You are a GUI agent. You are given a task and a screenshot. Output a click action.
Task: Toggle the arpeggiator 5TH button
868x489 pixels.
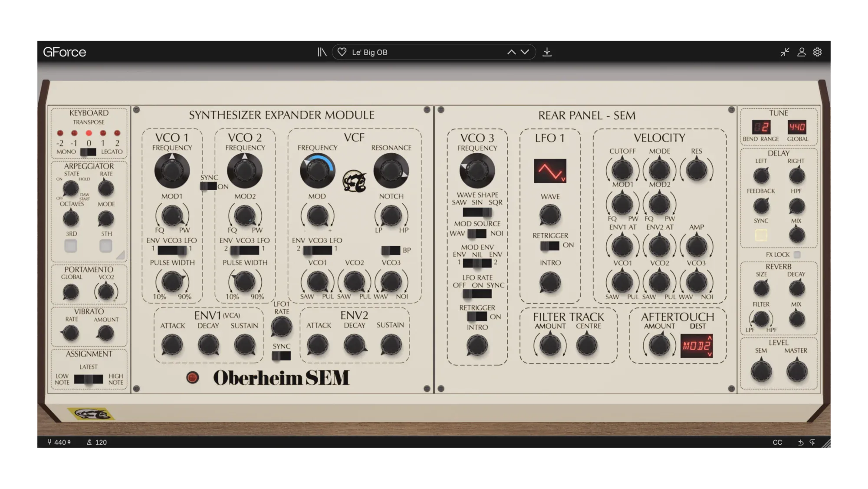(x=106, y=246)
